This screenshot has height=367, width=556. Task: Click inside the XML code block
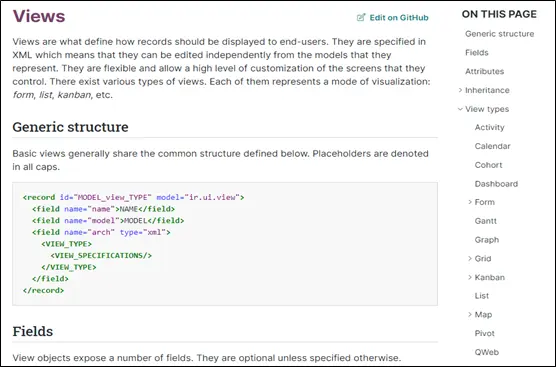(225, 244)
